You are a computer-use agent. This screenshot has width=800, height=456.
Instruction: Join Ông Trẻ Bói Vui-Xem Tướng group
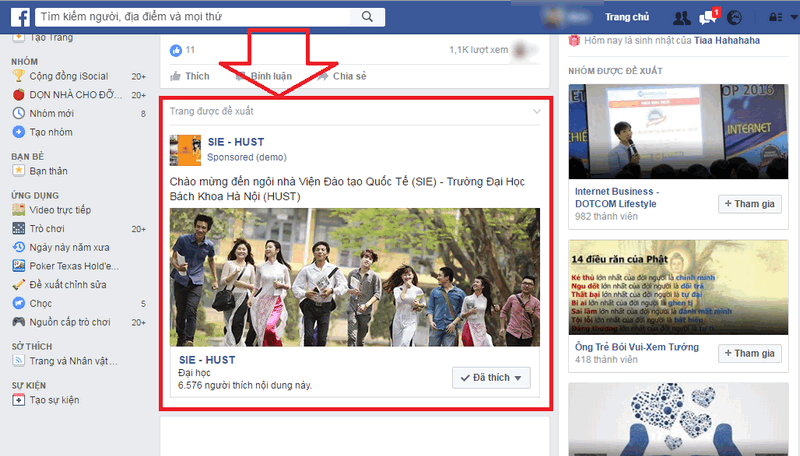(749, 353)
